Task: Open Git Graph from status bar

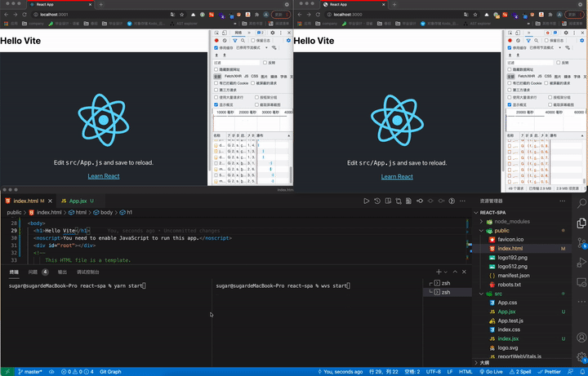Action: [x=110, y=372]
